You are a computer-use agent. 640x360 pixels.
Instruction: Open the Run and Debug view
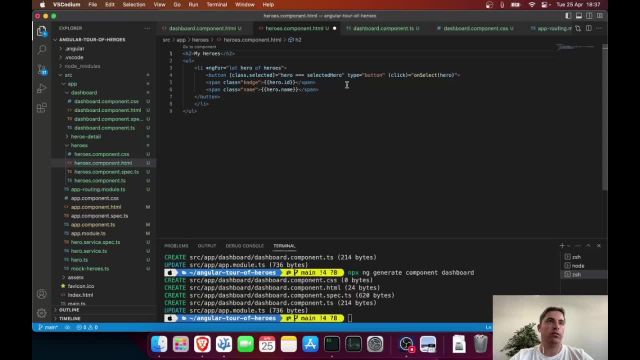pos(41,89)
